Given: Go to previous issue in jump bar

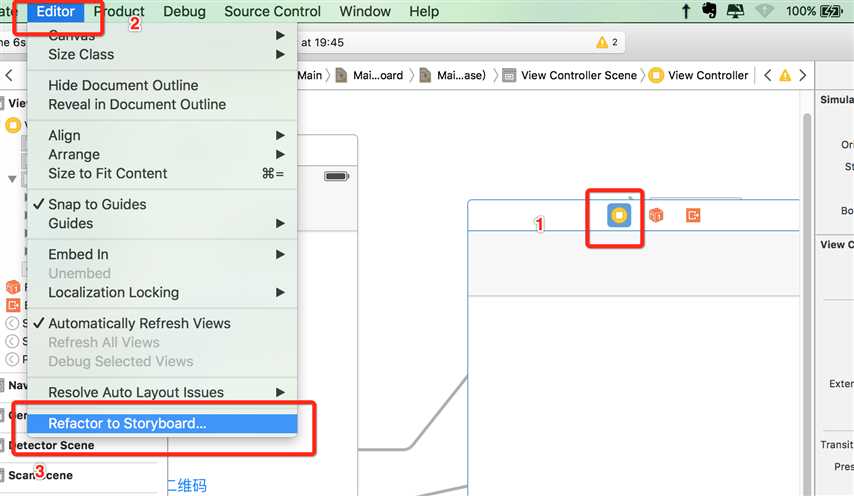Looking at the screenshot, I should pyautogui.click(x=767, y=75).
